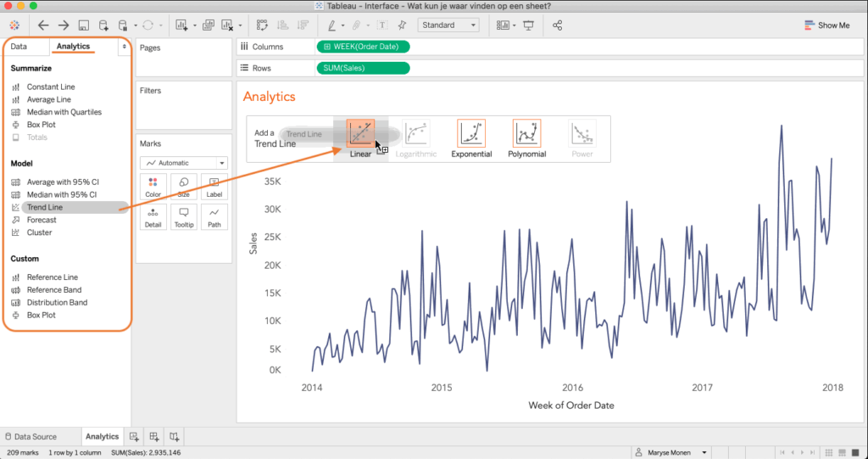
Task: Click the SUM(Sales) pill on Rows shelf
Action: click(362, 68)
